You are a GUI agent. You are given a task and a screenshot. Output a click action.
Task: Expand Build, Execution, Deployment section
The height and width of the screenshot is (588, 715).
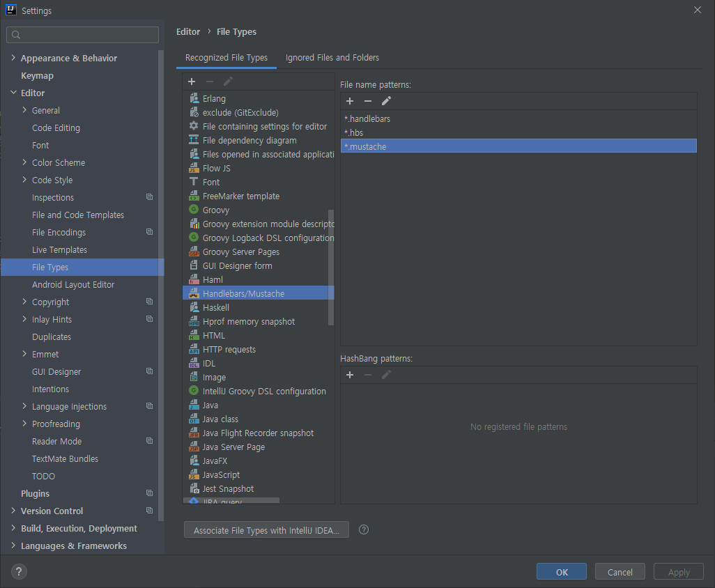[x=13, y=528]
